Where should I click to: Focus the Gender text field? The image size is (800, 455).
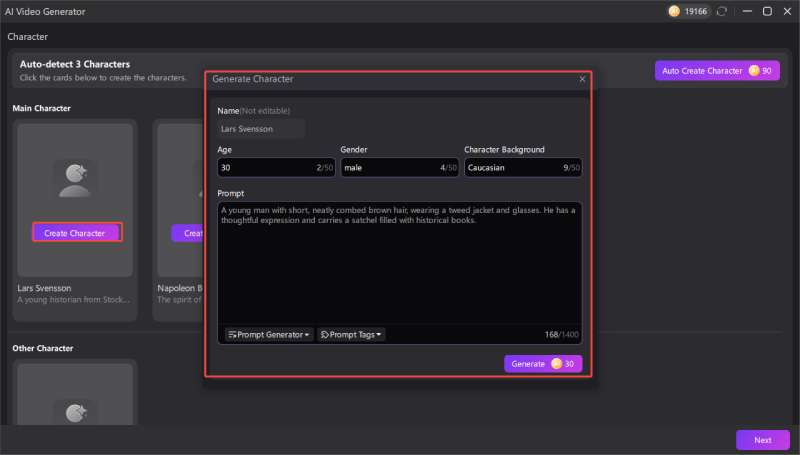[390, 168]
